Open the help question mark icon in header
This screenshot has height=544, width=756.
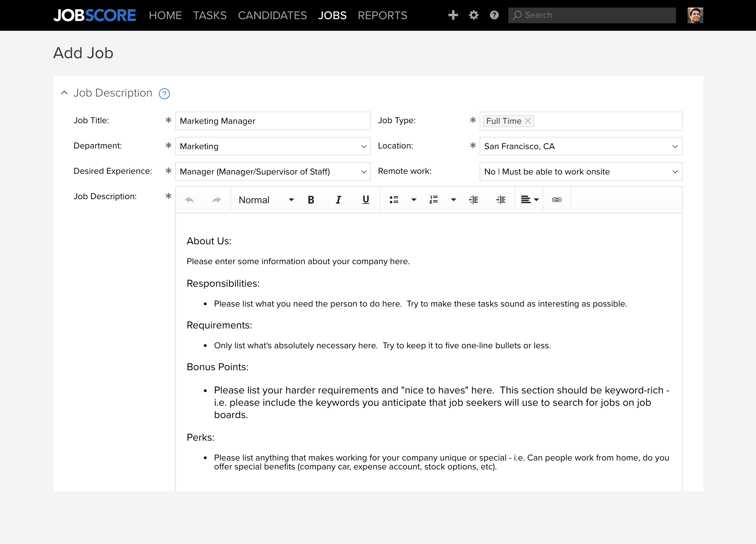point(494,15)
